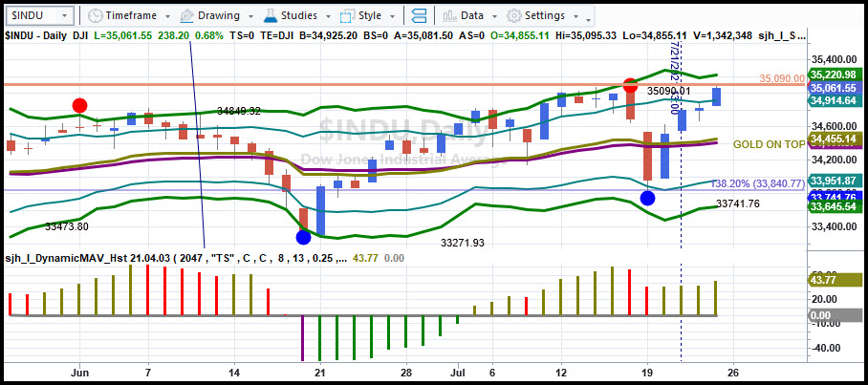Click the $INDU - Daily chart title
The image size is (868, 385).
point(34,35)
